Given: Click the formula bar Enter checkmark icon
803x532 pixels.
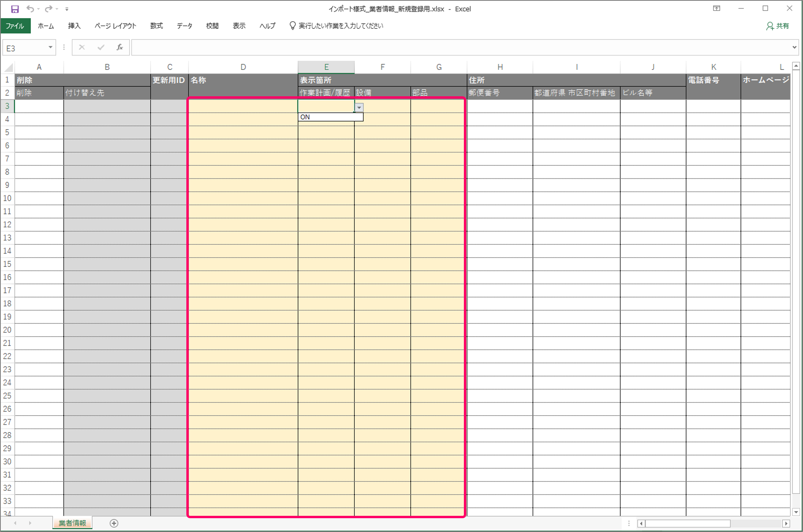Looking at the screenshot, I should coord(101,47).
